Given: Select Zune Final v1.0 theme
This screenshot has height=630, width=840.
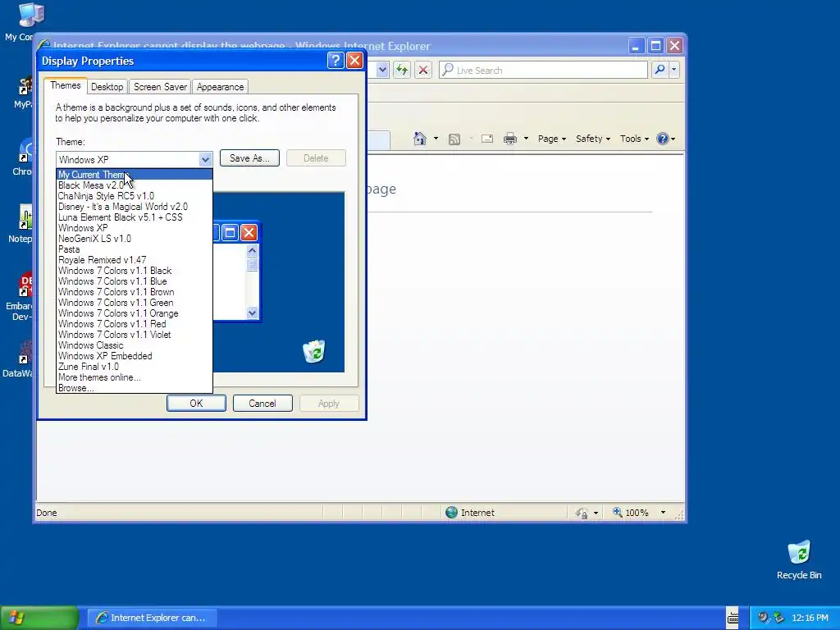Looking at the screenshot, I should pyautogui.click(x=134, y=367).
